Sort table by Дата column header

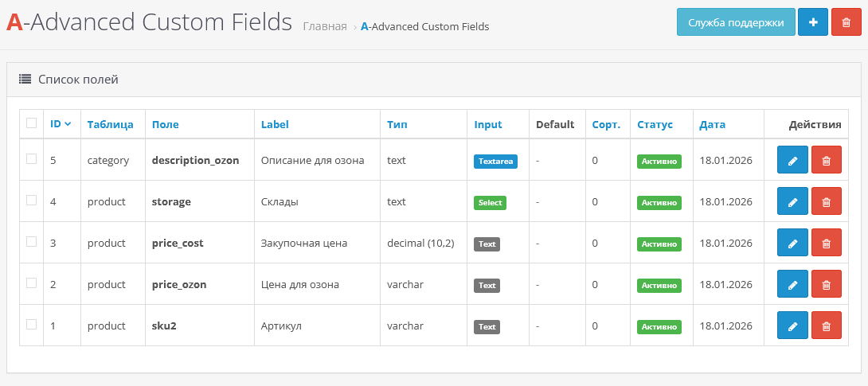712,124
